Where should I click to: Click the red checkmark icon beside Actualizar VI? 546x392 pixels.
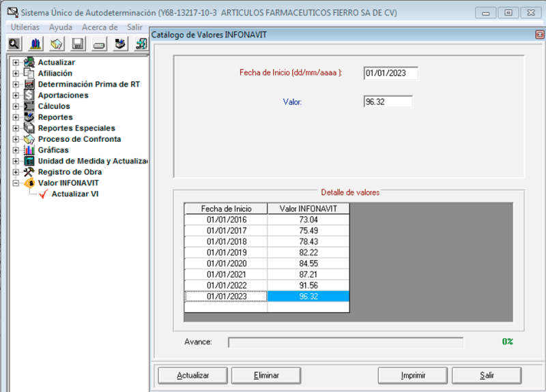(x=43, y=194)
